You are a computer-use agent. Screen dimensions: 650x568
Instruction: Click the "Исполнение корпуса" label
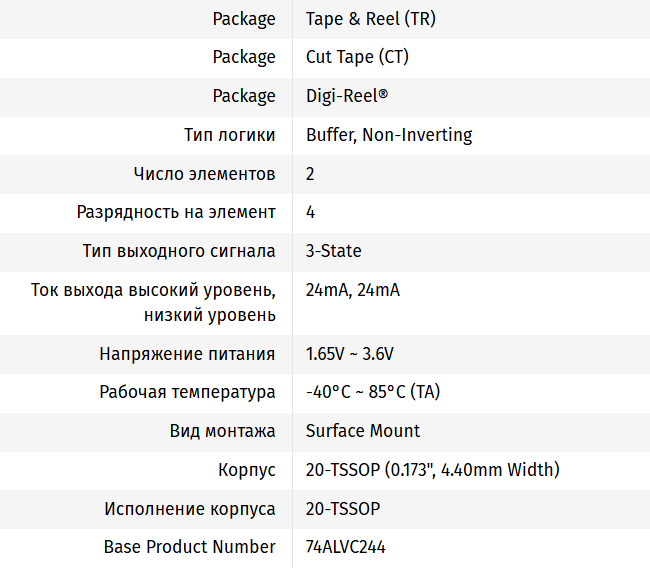click(x=190, y=509)
